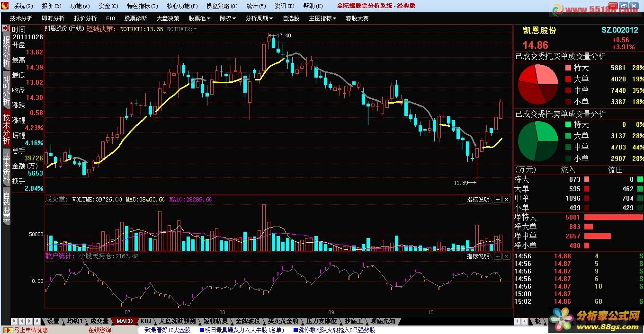Open 涨停敢死队火线抢入6只强势股 link
Viewport: 644px width, 334px height.
point(337,330)
